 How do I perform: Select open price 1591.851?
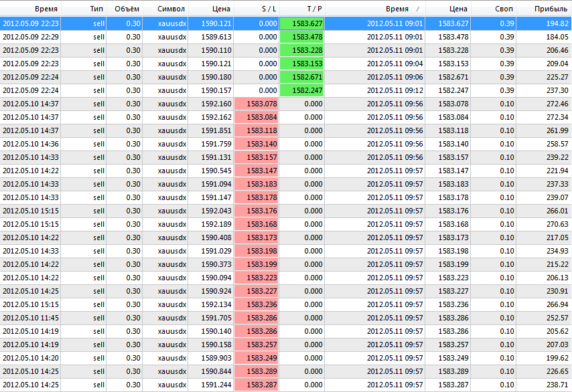(216, 130)
